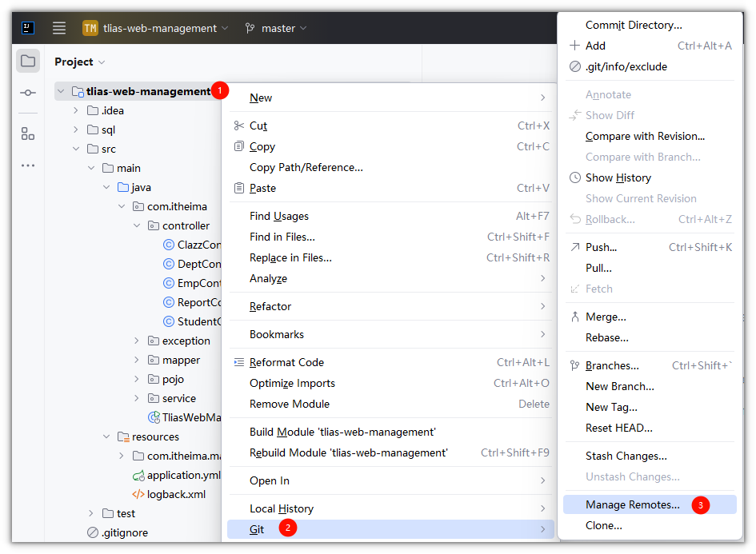The width and height of the screenshot is (756, 554).
Task: Choose New Branch
Action: pos(650,386)
